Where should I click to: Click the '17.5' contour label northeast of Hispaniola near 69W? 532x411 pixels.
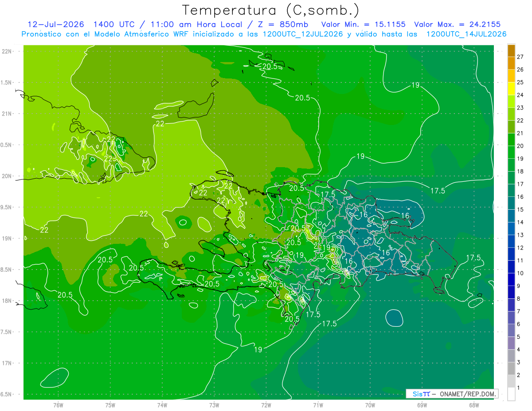pyautogui.click(x=438, y=191)
